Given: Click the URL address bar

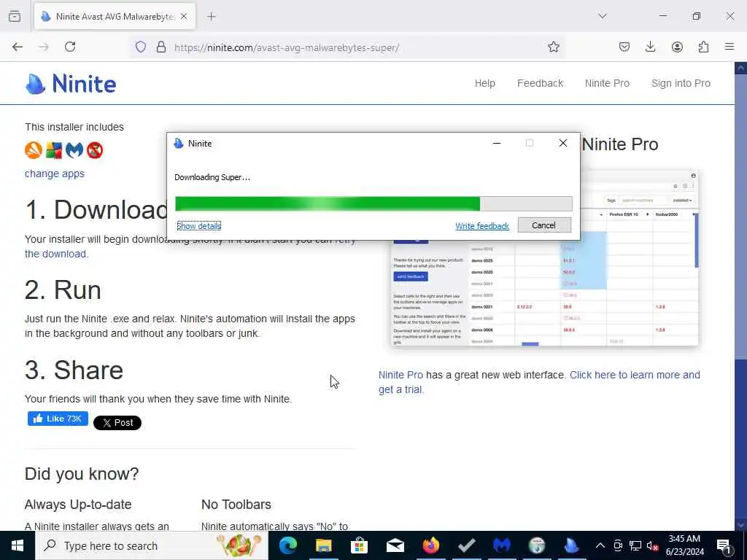Looking at the screenshot, I should (x=348, y=47).
